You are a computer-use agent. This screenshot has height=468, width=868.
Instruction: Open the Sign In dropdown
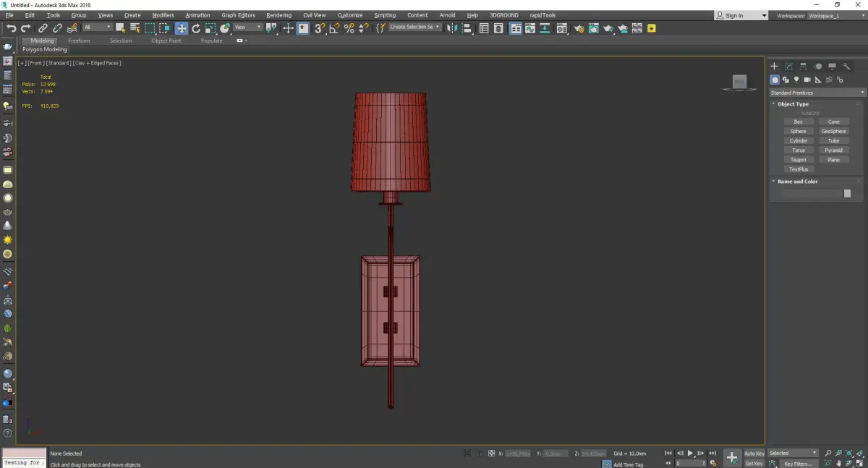741,15
